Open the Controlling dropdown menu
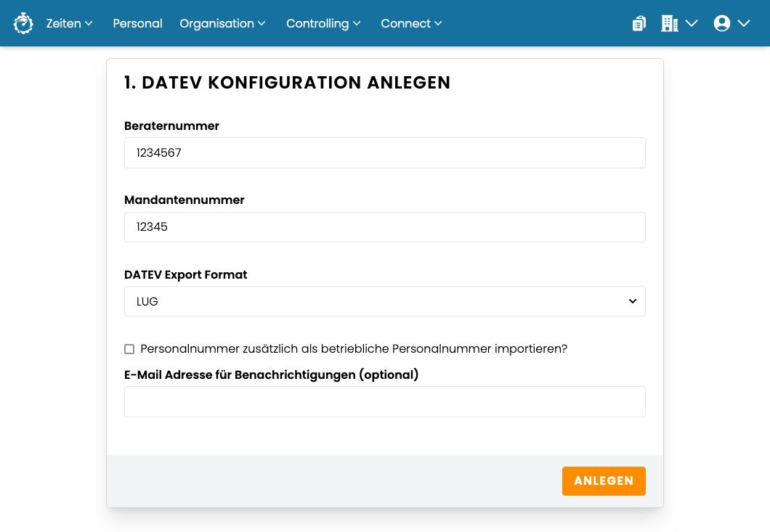The width and height of the screenshot is (770, 532). [323, 23]
